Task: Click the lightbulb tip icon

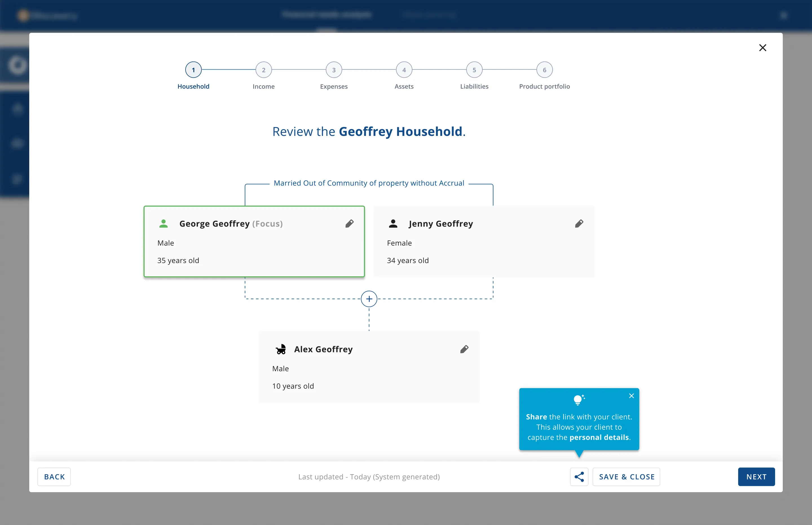Action: point(579,400)
